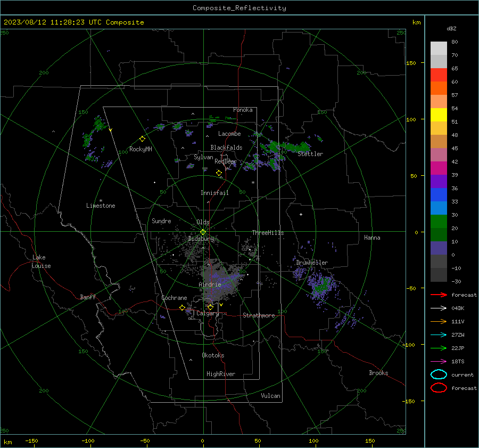The image size is (479, 448).
Task: Click the Blackfalds city label
Action: (226, 148)
